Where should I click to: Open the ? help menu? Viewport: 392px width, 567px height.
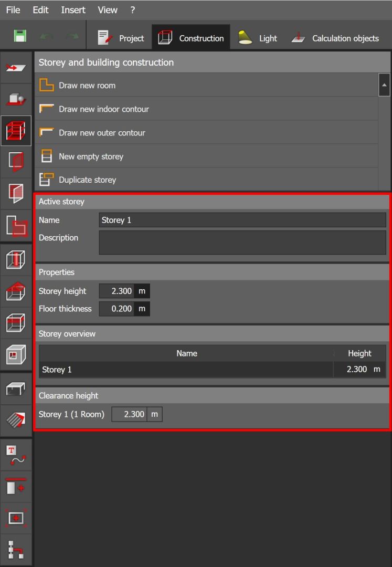point(133,10)
